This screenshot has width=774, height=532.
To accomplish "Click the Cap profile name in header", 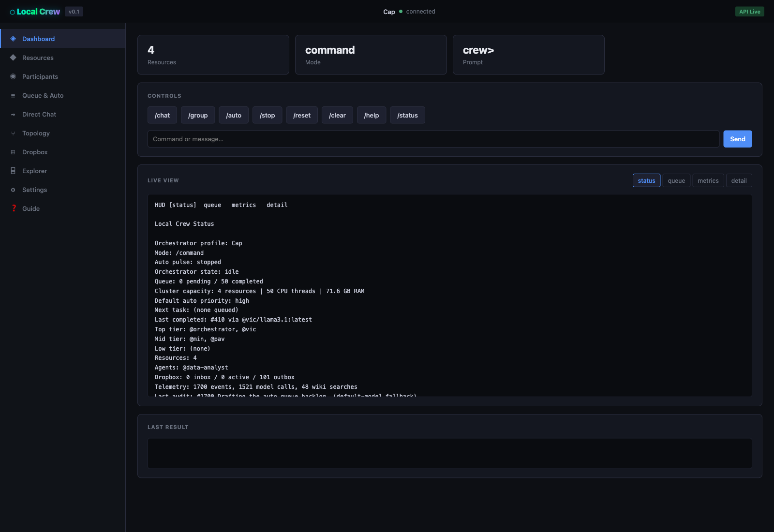I will tap(389, 12).
